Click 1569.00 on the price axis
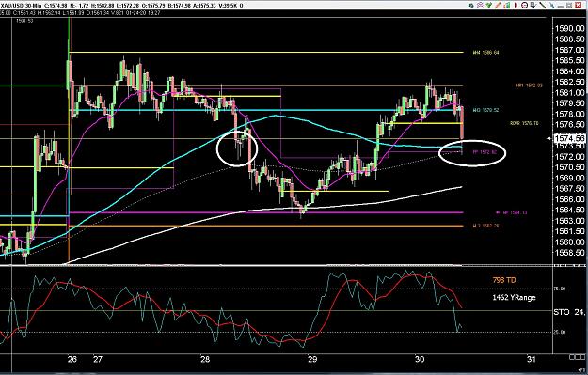Viewport: 588px width, 375px height. click(569, 178)
